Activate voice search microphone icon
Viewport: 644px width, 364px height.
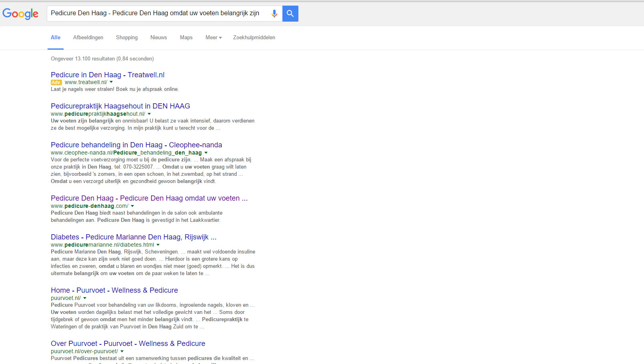click(x=274, y=14)
